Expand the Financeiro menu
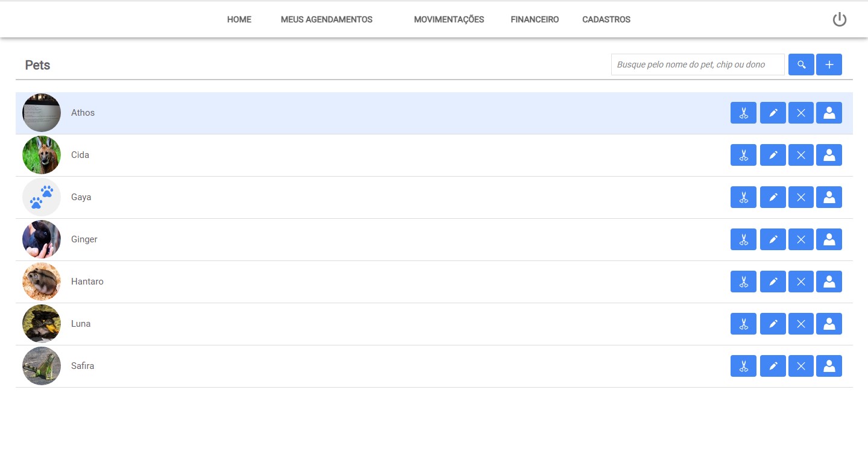This screenshot has height=466, width=868. [x=534, y=20]
